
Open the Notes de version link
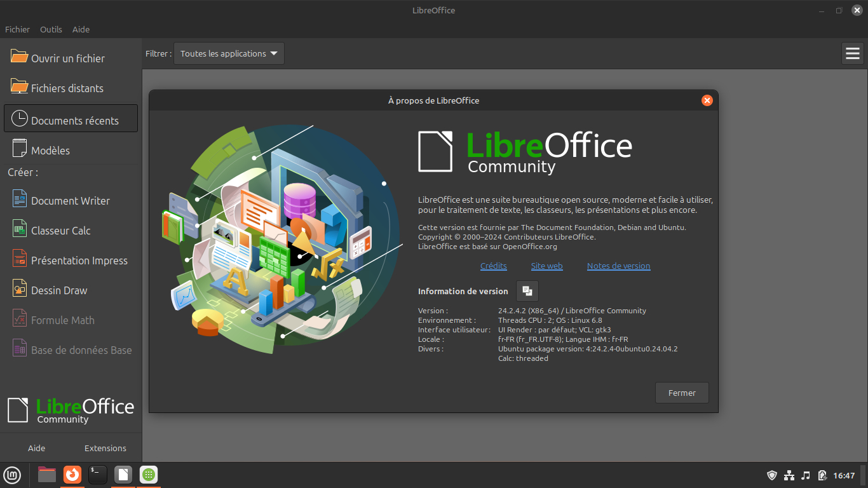tap(618, 266)
